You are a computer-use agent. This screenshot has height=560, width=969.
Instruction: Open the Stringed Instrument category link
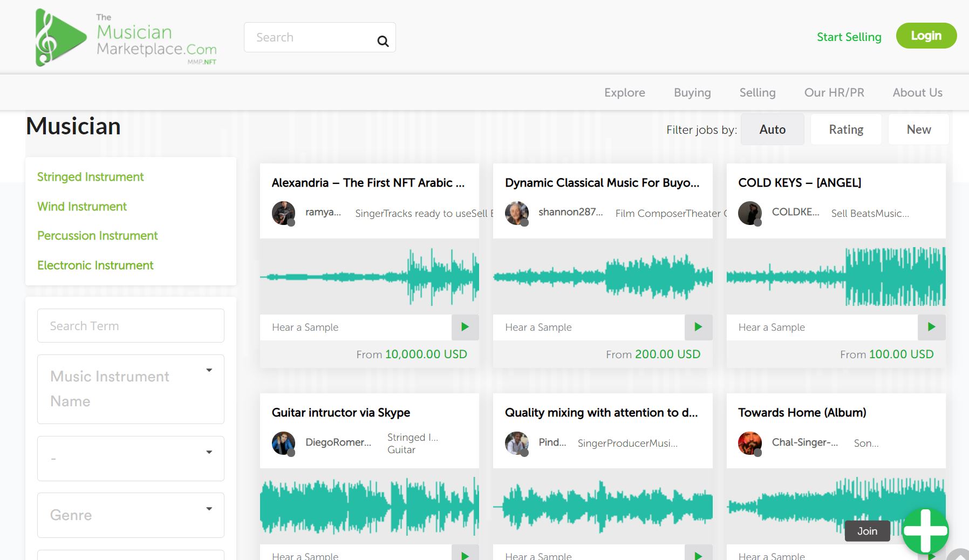[90, 177]
